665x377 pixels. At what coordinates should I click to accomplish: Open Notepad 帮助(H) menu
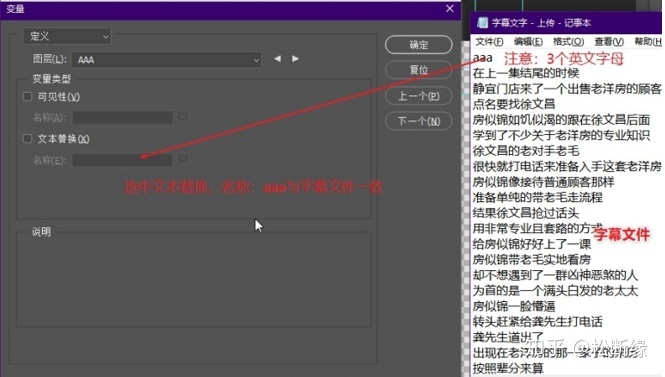tap(648, 41)
